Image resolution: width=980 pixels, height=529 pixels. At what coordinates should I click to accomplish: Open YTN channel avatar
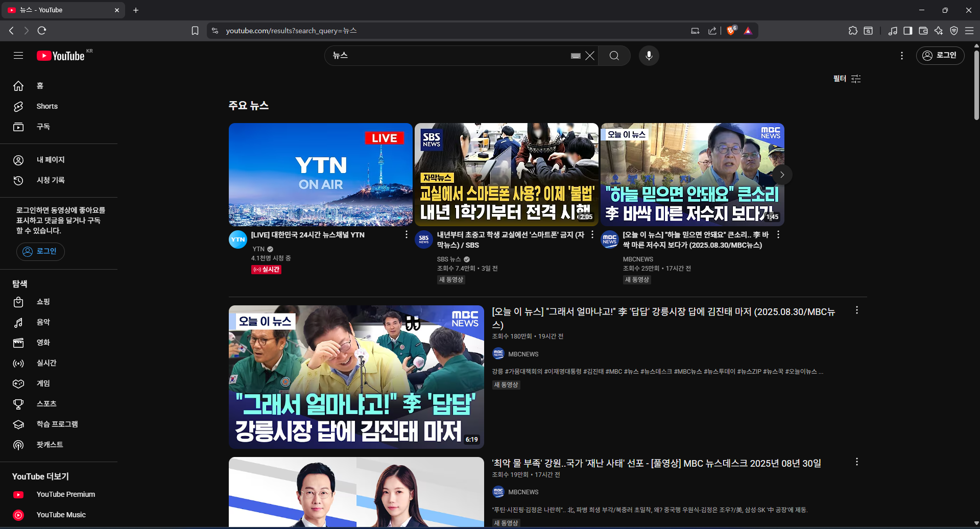pyautogui.click(x=238, y=239)
